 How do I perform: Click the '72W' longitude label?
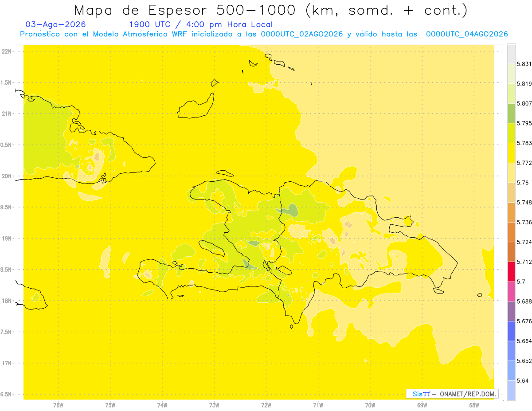[266, 405]
